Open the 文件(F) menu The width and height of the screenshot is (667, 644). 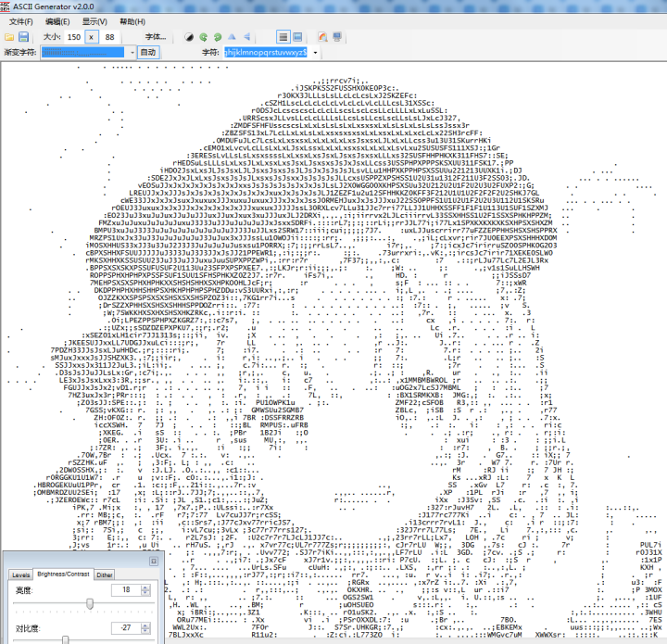point(21,21)
